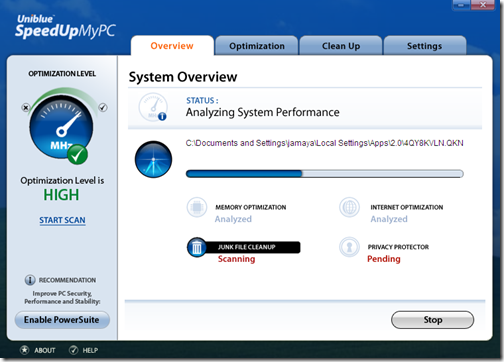Click the RECOMMENDATION label

pos(67,280)
